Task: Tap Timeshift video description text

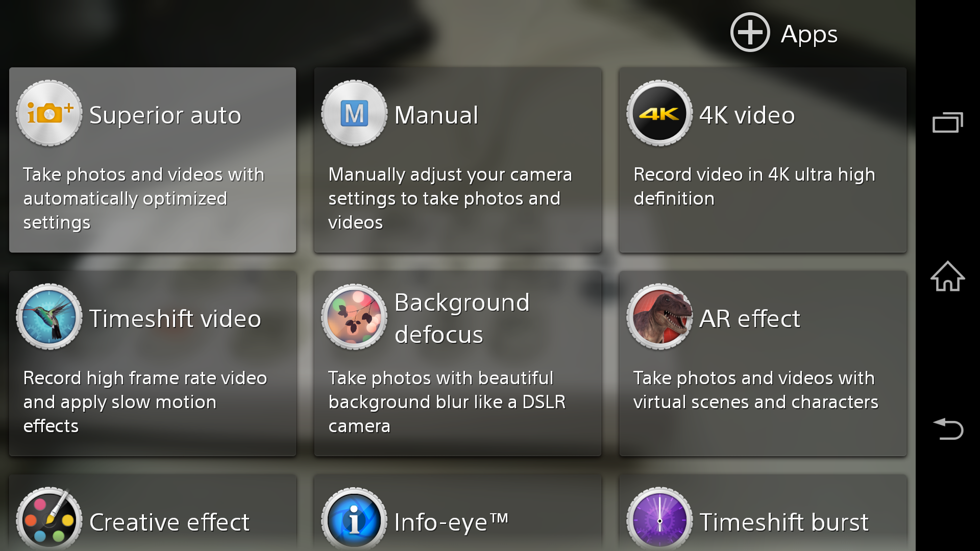Action: tap(145, 402)
